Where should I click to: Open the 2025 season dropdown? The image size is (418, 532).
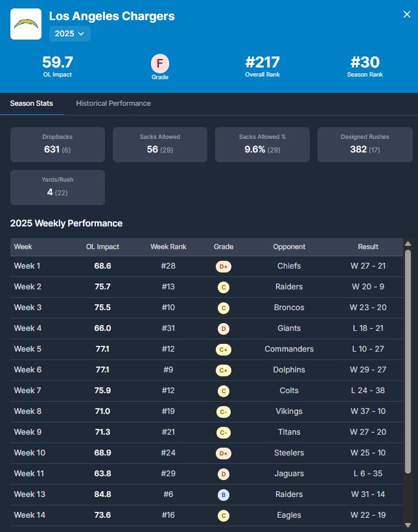(x=69, y=33)
